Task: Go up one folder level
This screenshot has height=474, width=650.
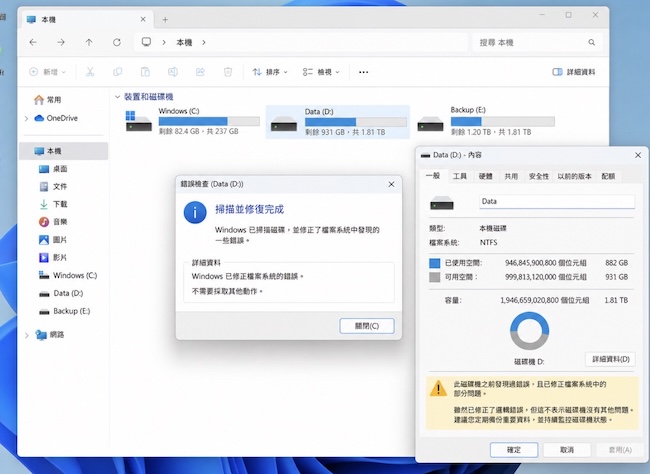Action: [89, 42]
